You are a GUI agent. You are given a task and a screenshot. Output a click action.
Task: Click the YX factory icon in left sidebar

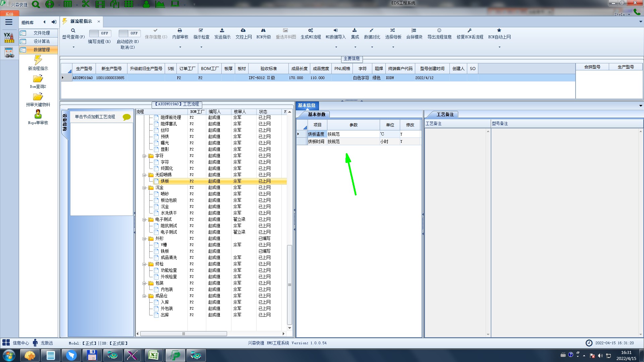pos(9,38)
